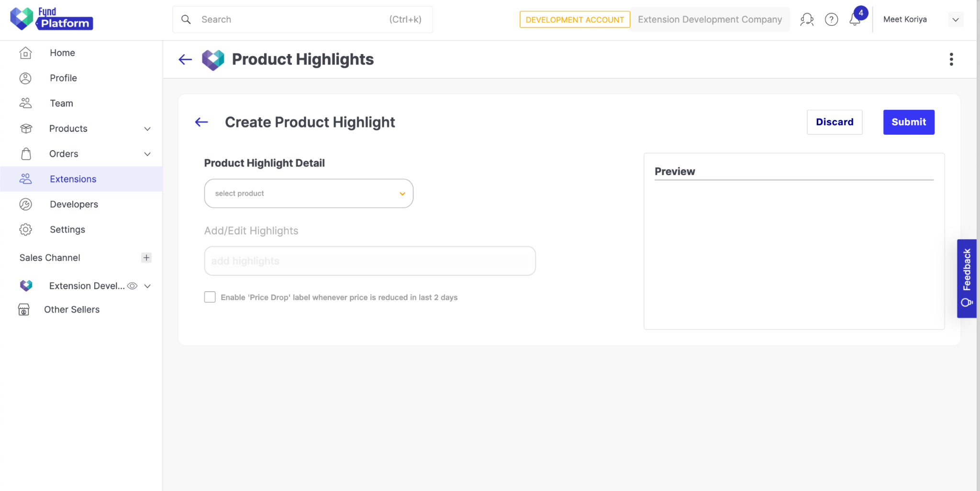Click the Home house icon

26,53
